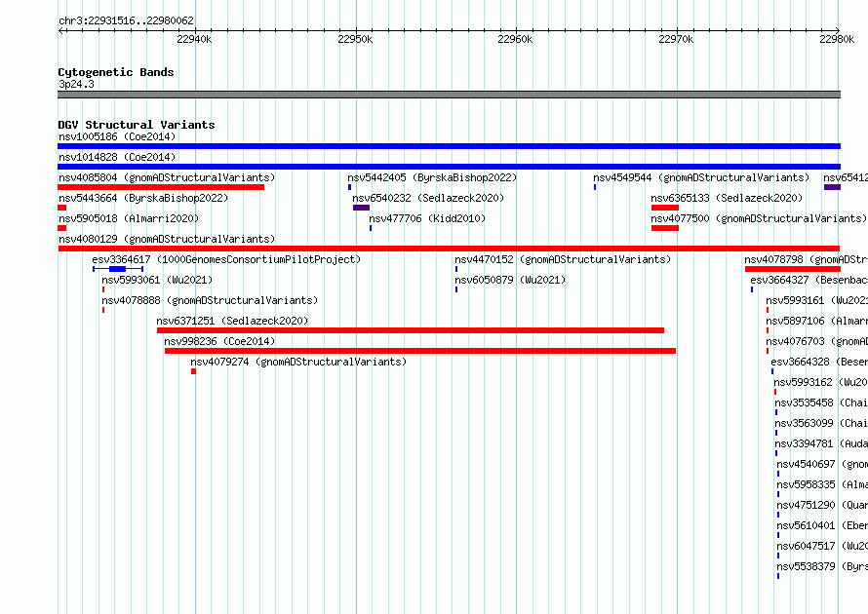Click nsv4078798 variant label
The image size is (868, 614).
(806, 259)
